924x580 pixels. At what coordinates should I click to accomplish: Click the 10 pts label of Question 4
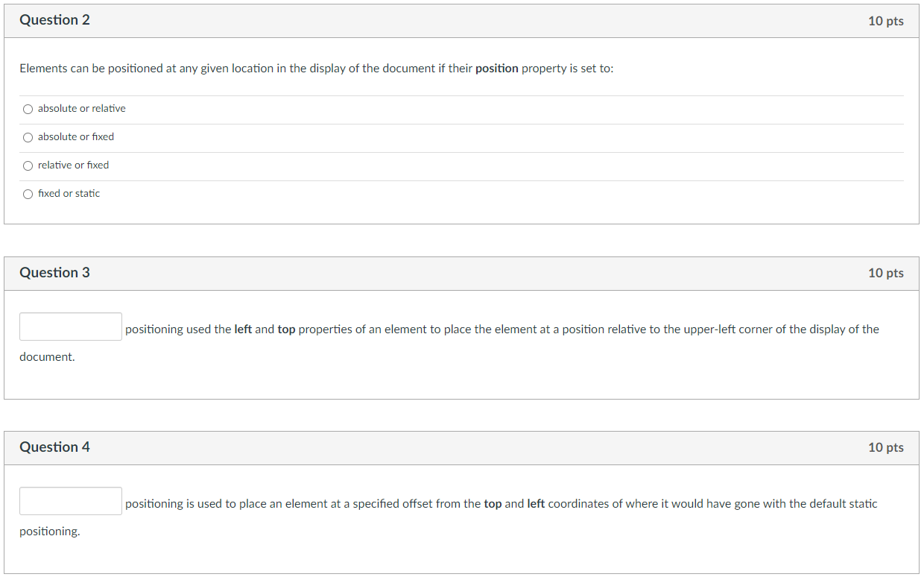[885, 447]
